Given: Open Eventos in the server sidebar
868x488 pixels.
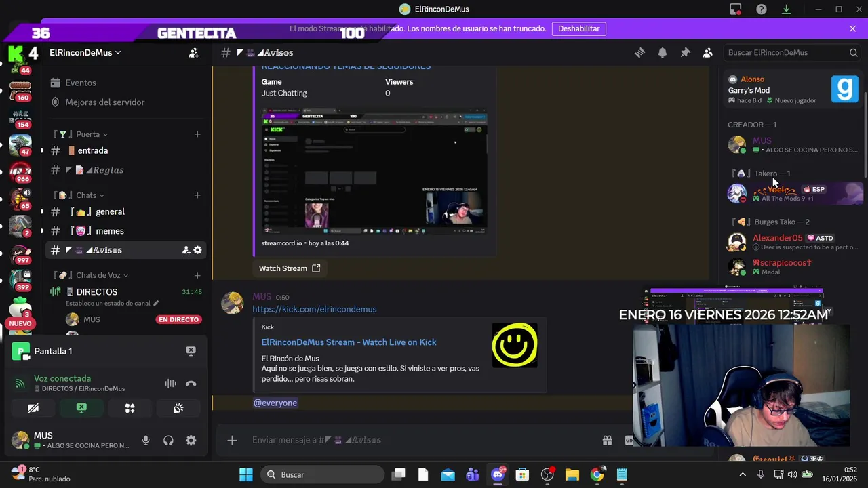Looking at the screenshot, I should [80, 83].
